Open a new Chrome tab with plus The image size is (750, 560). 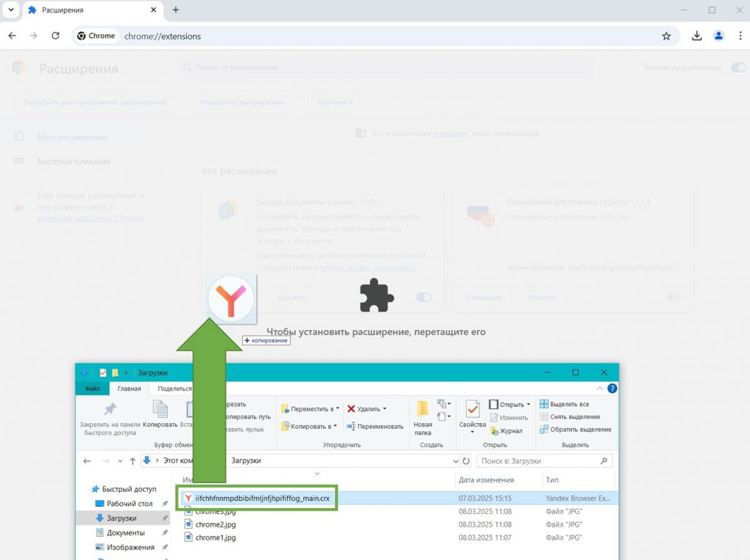coord(176,10)
